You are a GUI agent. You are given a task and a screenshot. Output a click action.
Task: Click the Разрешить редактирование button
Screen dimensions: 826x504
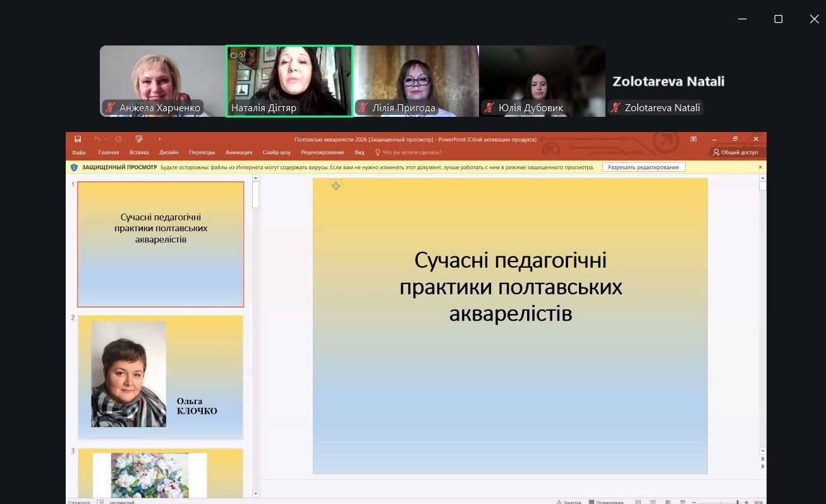click(x=643, y=167)
